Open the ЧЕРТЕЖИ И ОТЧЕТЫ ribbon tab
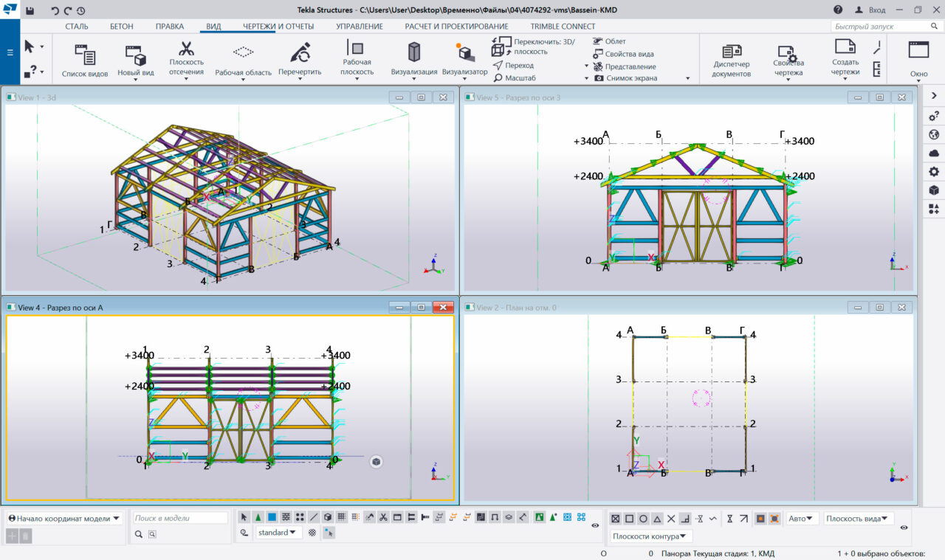This screenshot has width=945, height=560. click(x=278, y=27)
